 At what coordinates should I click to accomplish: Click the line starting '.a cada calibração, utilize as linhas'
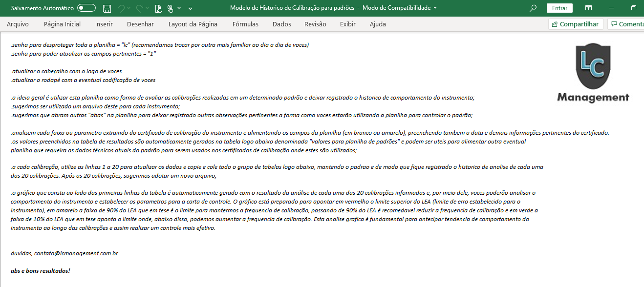[x=277, y=167]
